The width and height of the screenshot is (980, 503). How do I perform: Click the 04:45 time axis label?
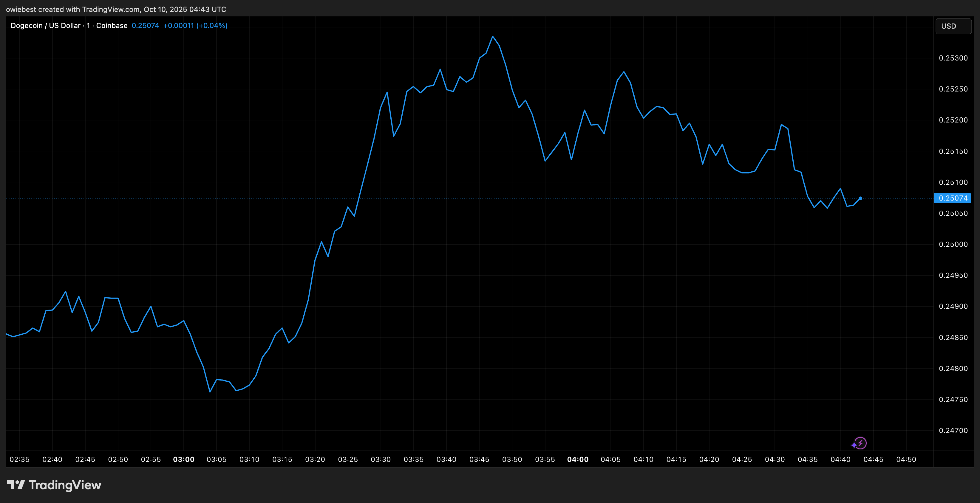pyautogui.click(x=873, y=459)
